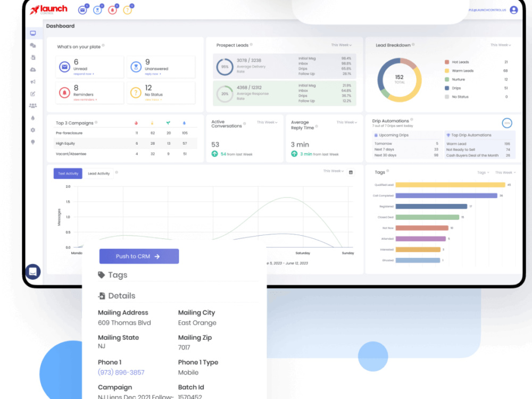The width and height of the screenshot is (532, 399).
Task: Expand the Tags panel This Week dropdown
Action: coord(505,172)
